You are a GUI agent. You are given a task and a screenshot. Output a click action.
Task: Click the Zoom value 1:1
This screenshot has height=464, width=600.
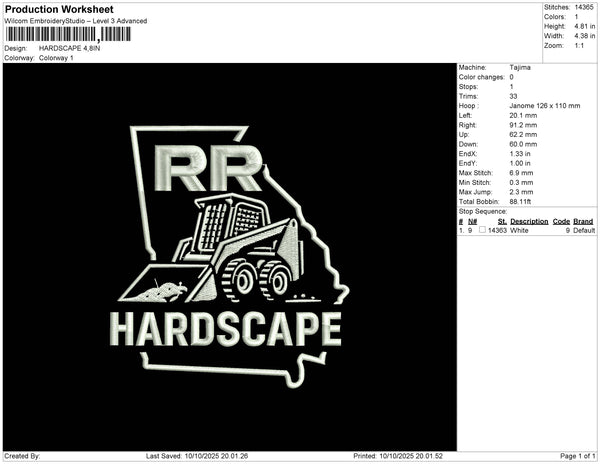579,46
